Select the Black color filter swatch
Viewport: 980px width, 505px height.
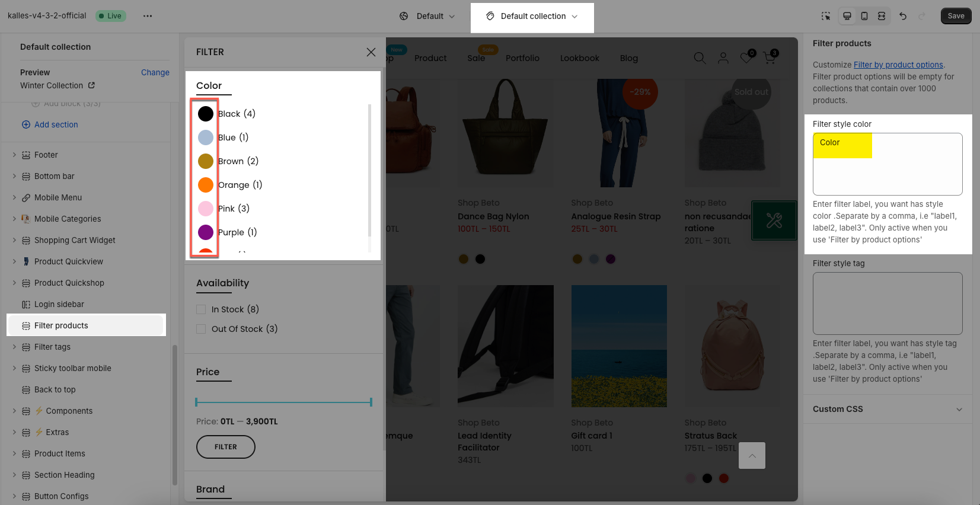[206, 114]
